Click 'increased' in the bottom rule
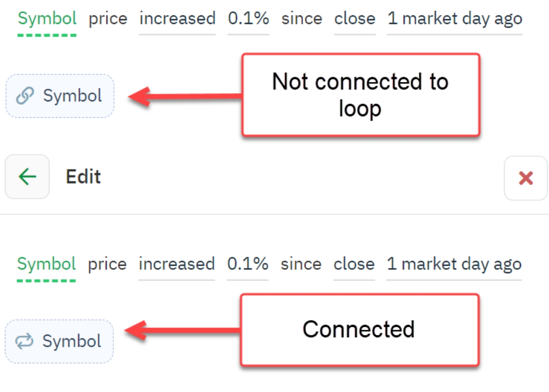549x392 pixels. [x=178, y=264]
